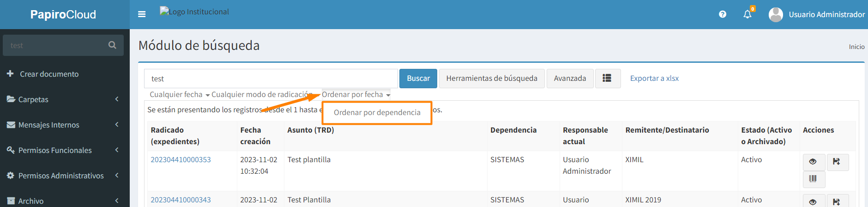868x207 pixels.
Task: Click the key icon beside Permisos Funcionales
Action: pos(11,150)
